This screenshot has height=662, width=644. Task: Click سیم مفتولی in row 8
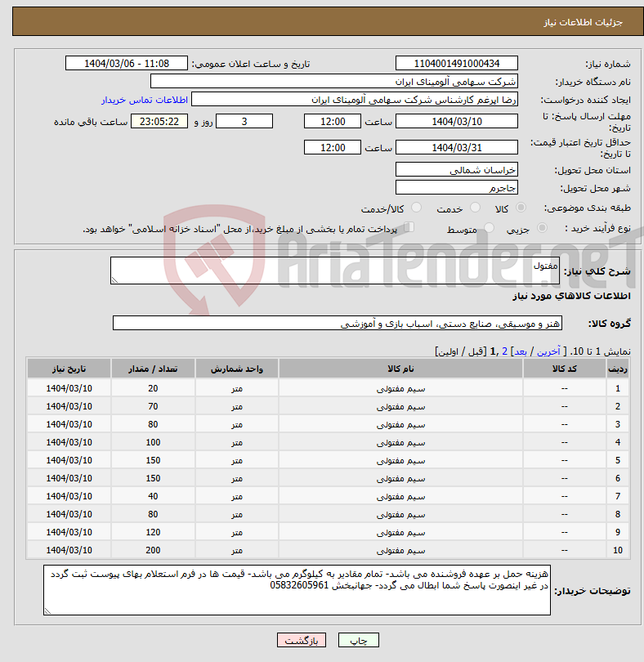click(x=400, y=514)
